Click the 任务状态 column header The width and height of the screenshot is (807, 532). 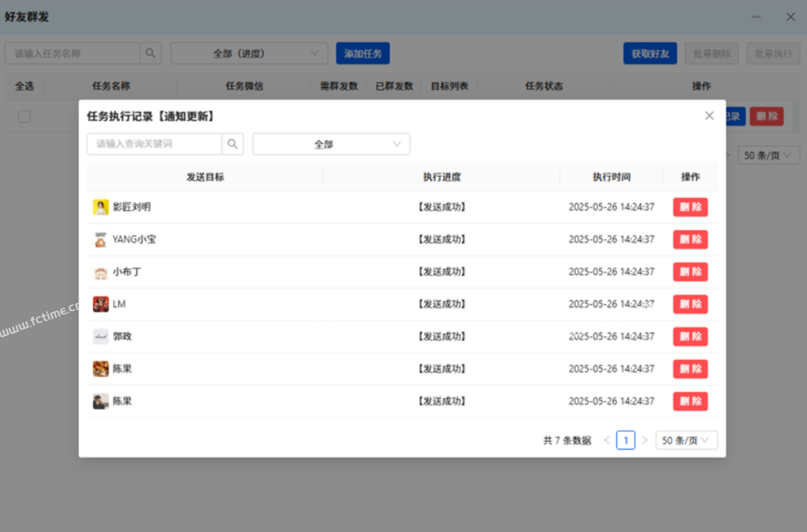pos(544,85)
